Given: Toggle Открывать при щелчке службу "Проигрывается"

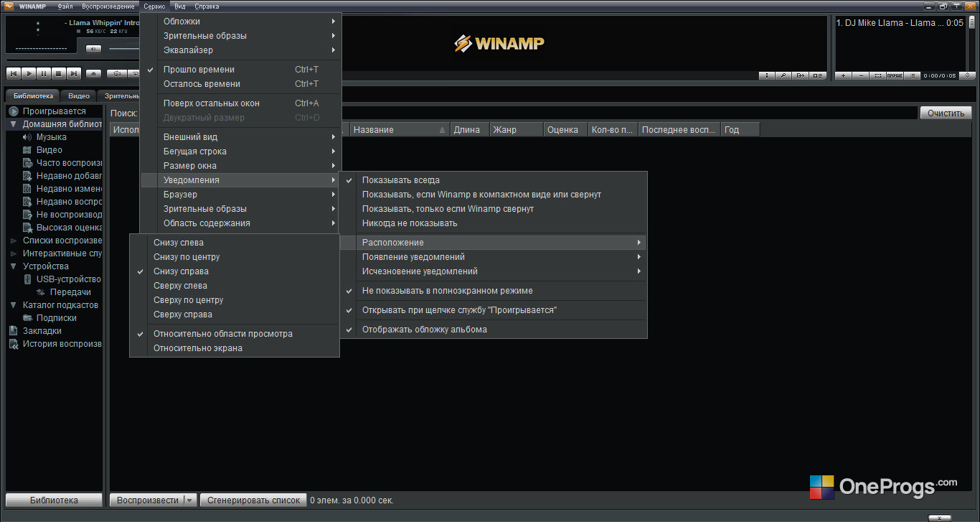Looking at the screenshot, I should click(494, 310).
